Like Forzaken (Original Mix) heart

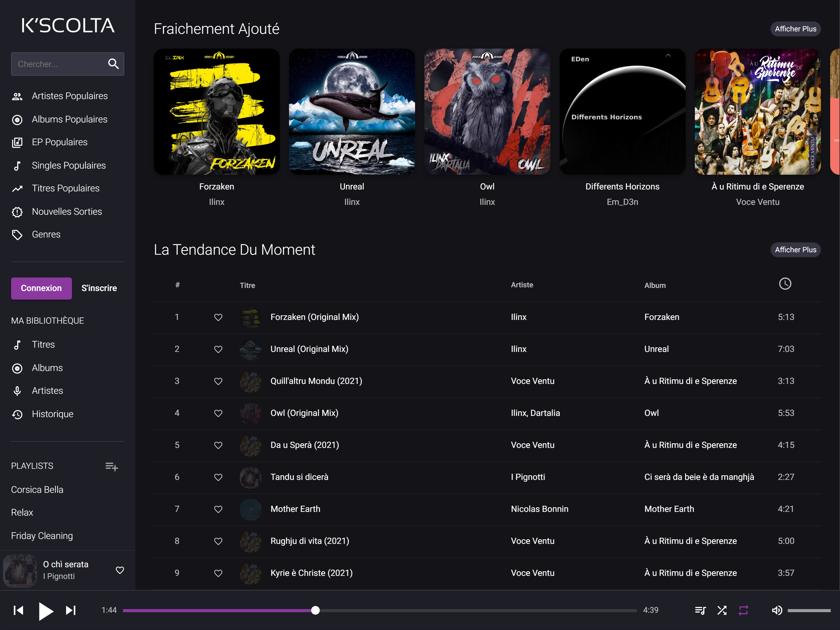coord(218,317)
